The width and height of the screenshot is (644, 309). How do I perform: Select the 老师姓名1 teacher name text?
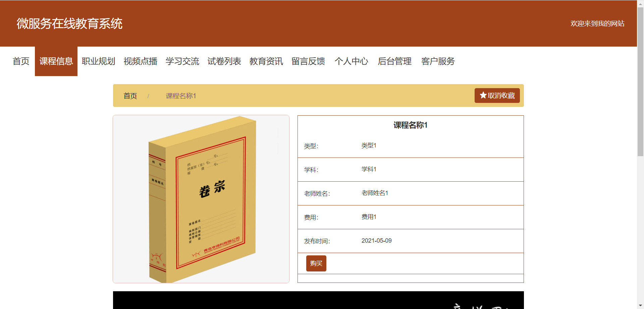374,193
